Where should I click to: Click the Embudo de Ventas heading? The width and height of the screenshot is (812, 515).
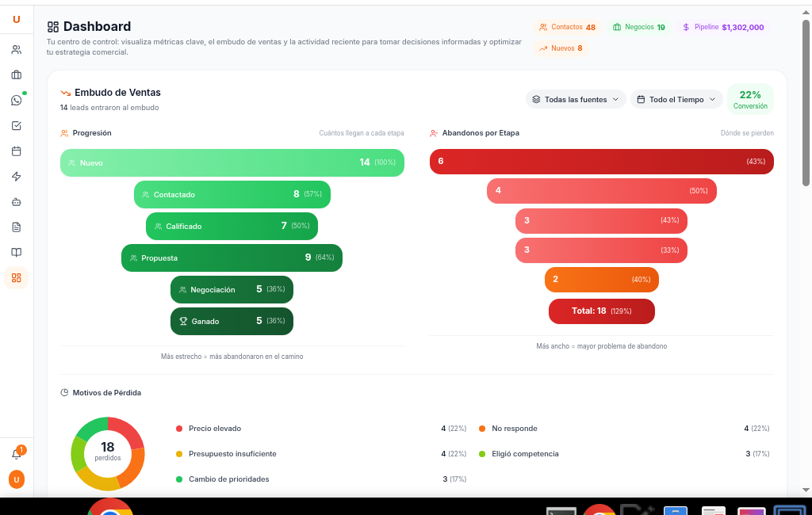tap(117, 93)
